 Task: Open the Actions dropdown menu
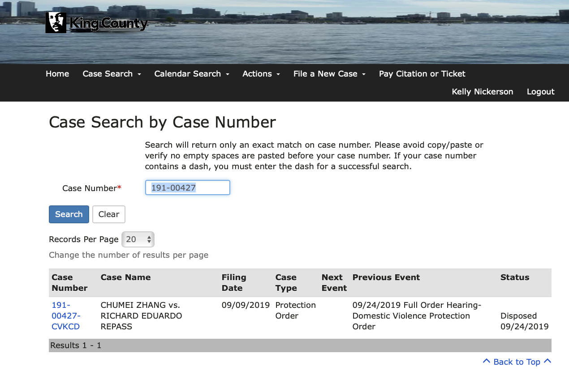(261, 74)
